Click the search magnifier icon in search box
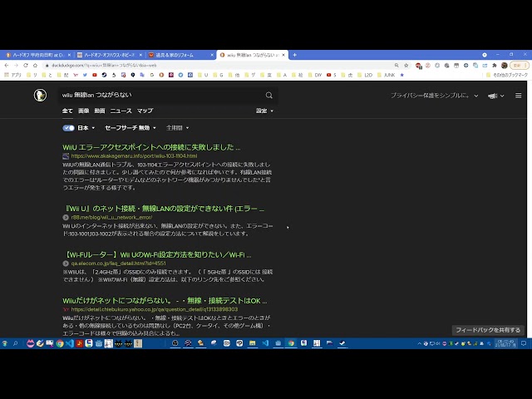The image size is (532, 399). (269, 96)
